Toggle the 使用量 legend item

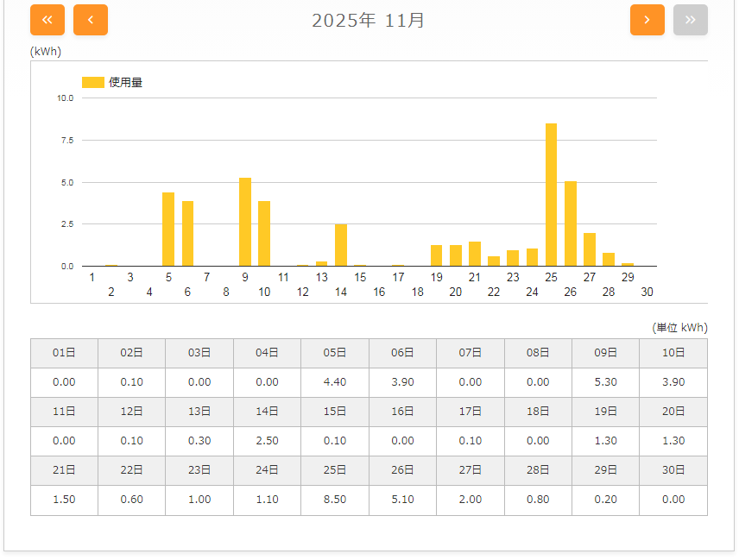pos(125,82)
